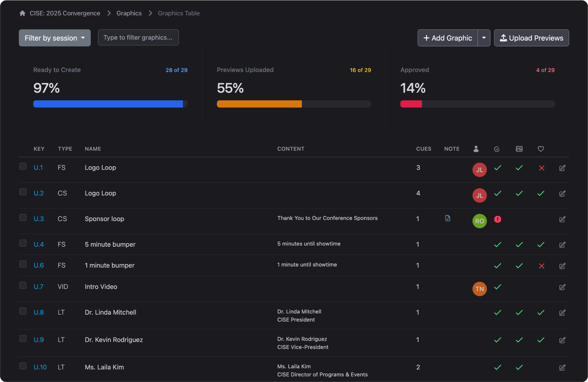
Task: Click orange Previews Uploaded progress bar
Action: click(294, 104)
